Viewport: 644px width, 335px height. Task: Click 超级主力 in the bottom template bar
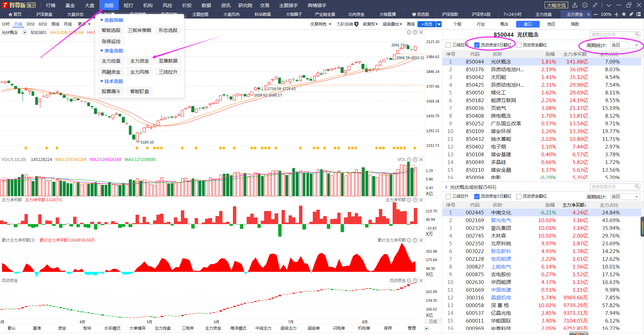(289, 328)
